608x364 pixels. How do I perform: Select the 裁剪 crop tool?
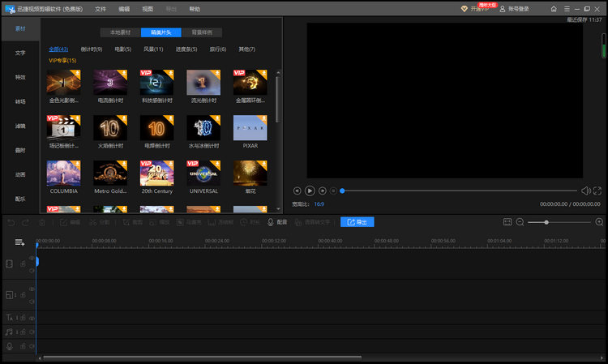[x=132, y=222]
